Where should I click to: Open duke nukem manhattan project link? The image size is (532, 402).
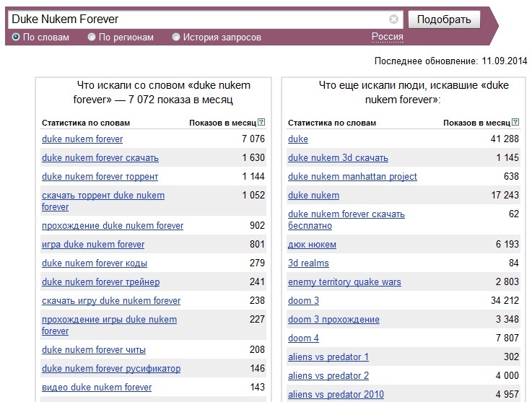point(352,176)
